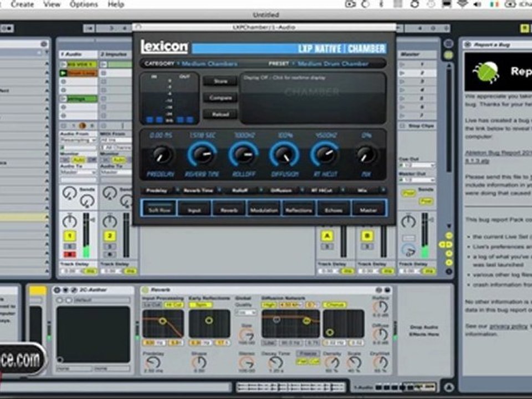Click the Reverb device Shape knob
This screenshot has height=399, width=532.
[x=199, y=362]
